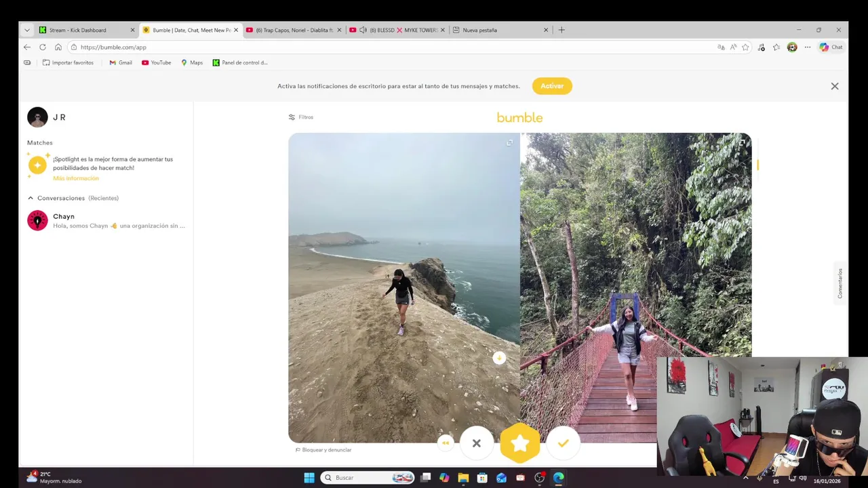Screen dimensions: 868x488
Task: Go back in the browser
Action: click(x=26, y=47)
